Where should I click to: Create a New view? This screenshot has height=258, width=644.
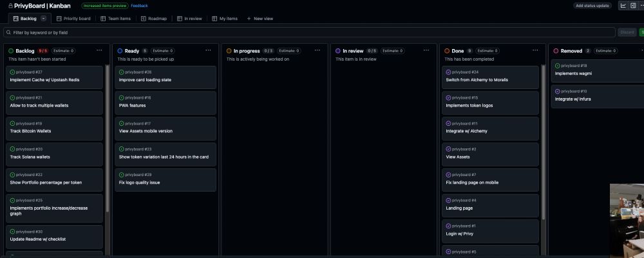[x=260, y=19]
